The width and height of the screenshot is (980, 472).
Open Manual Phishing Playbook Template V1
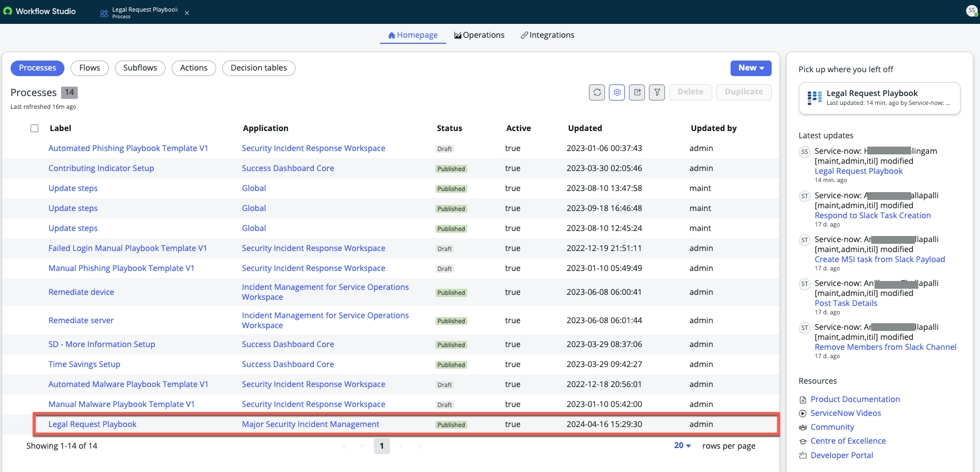click(x=122, y=268)
